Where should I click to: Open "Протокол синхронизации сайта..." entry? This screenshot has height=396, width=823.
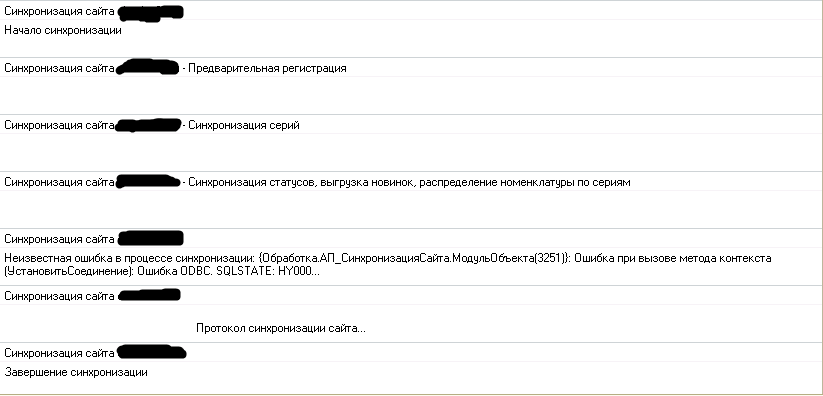pyautogui.click(x=281, y=328)
